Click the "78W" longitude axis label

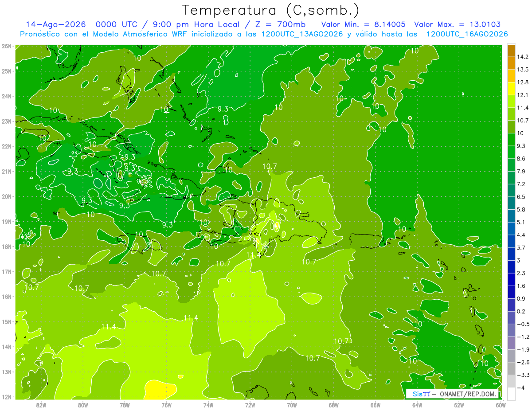(125, 405)
